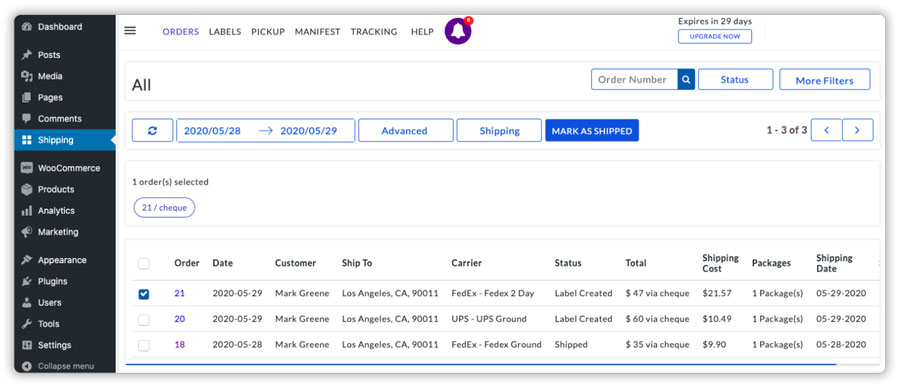Open the hamburger menu icon
The height and width of the screenshot is (387, 900).
tap(130, 30)
